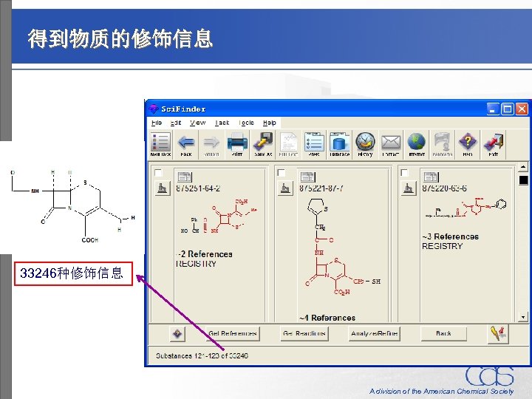Open the View menu
The image size is (532, 399).
tap(198, 123)
